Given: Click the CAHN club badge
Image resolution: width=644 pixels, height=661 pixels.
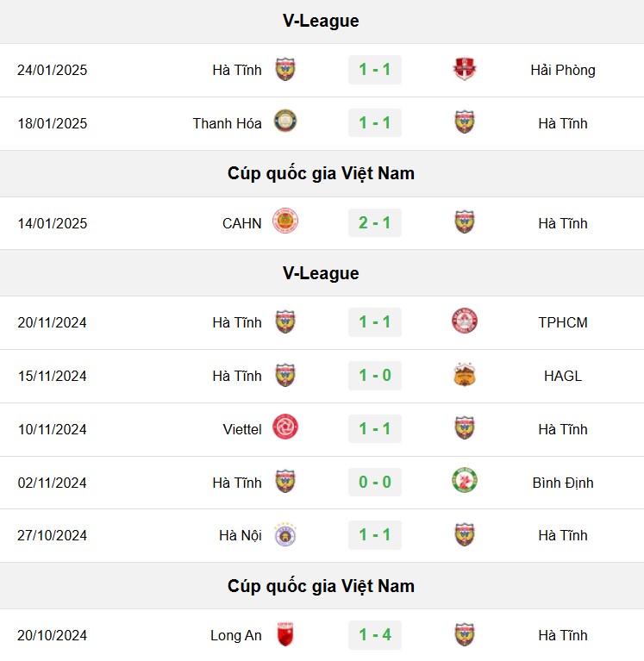Looking at the screenshot, I should pos(285,221).
